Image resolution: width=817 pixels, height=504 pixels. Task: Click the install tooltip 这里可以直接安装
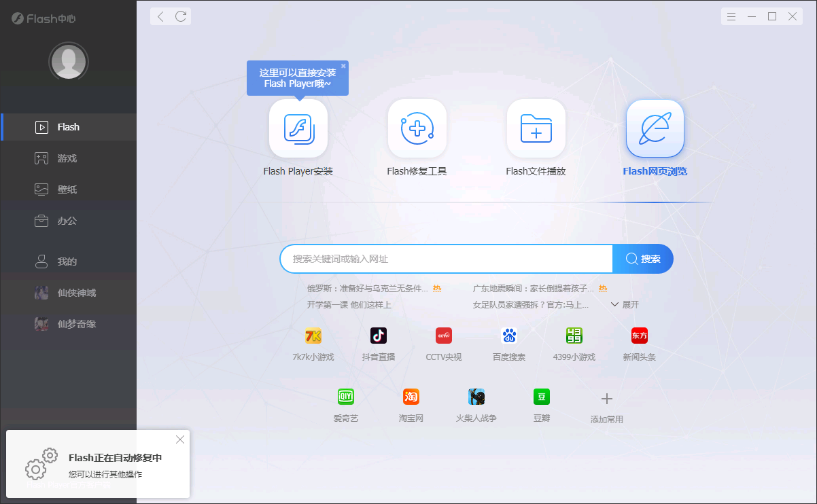click(x=298, y=78)
